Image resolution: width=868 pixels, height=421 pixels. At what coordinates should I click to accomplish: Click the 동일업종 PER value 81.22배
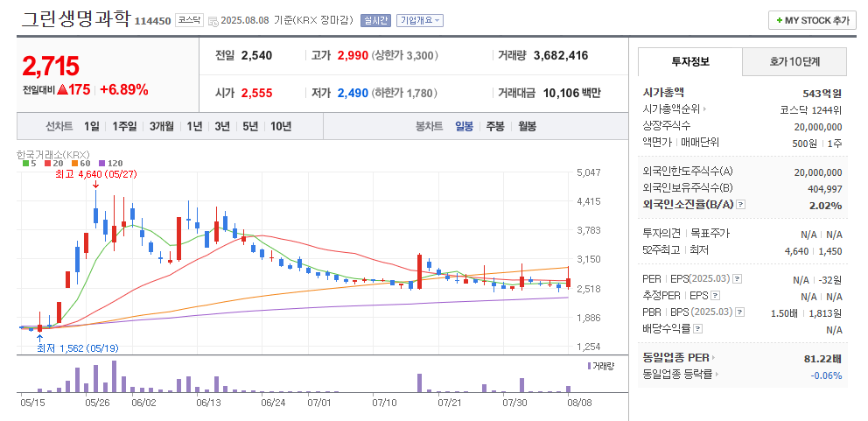(x=822, y=359)
